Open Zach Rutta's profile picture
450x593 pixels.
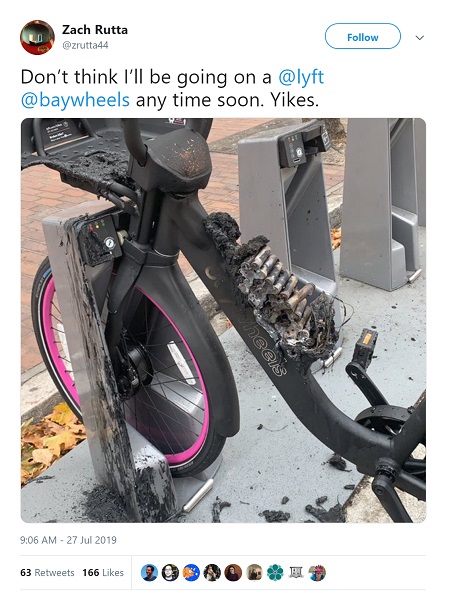click(x=37, y=37)
